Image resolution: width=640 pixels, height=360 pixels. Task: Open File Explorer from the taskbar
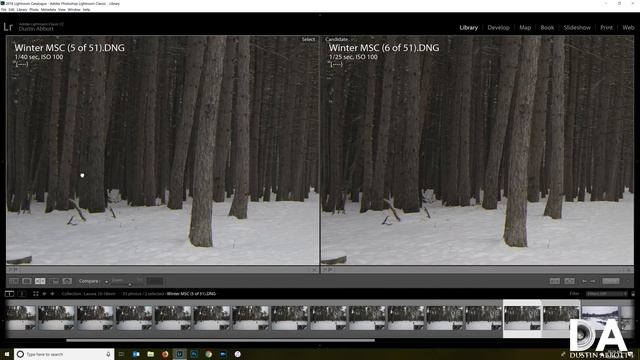pyautogui.click(x=151, y=354)
